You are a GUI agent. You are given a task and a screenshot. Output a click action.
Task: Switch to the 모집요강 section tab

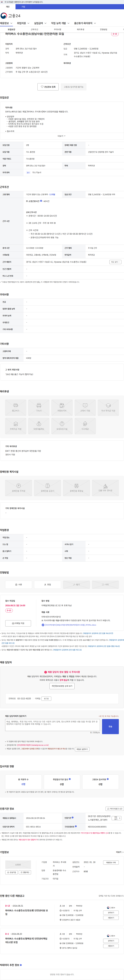click(x=11, y=29)
